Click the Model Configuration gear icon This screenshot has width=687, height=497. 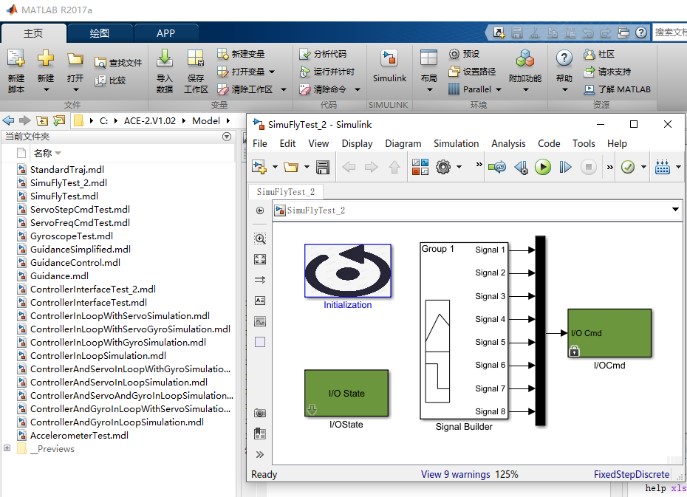point(443,167)
